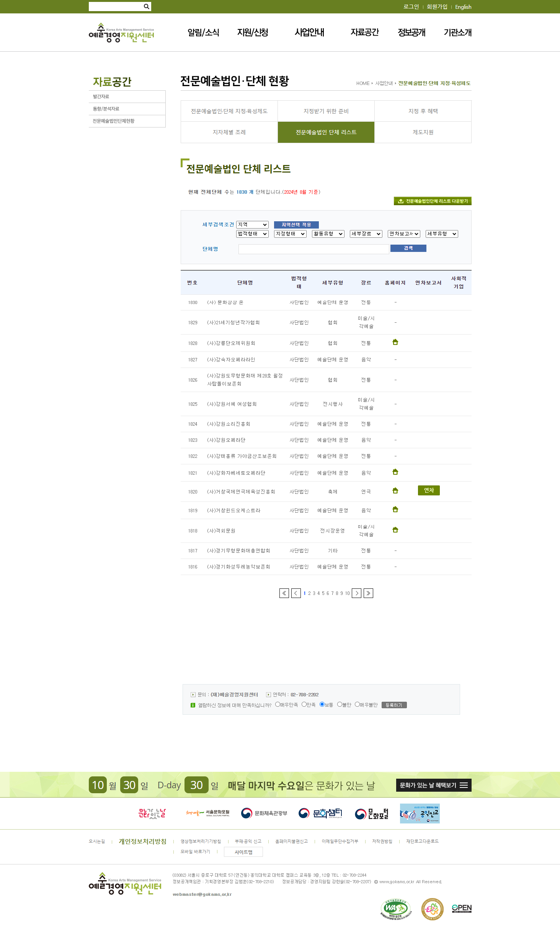Image resolution: width=560 pixels, height=941 pixels.
Task: Switch to the 지자체별 조례 tab
Action: pyautogui.click(x=229, y=132)
